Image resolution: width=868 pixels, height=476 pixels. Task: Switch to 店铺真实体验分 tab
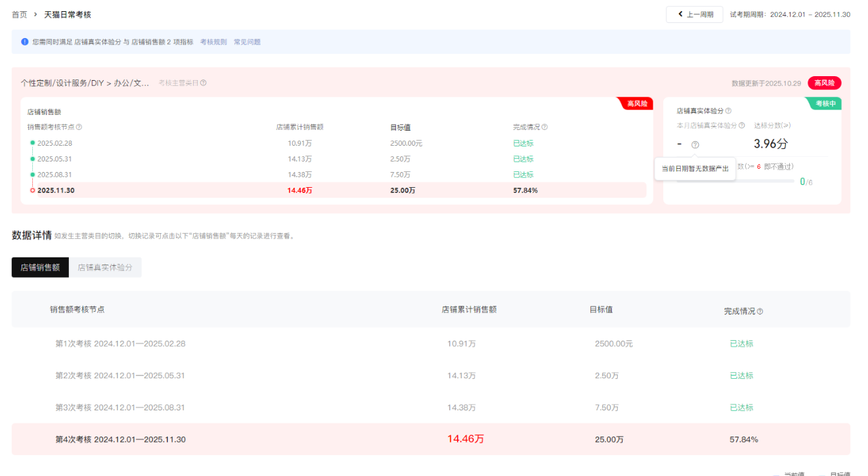coord(105,268)
